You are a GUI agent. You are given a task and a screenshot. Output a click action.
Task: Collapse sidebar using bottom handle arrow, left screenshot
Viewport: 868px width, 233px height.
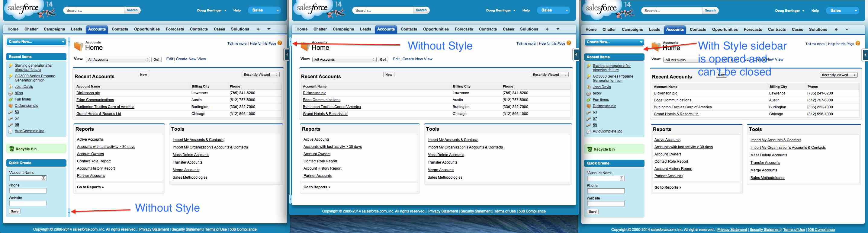[x=69, y=212]
